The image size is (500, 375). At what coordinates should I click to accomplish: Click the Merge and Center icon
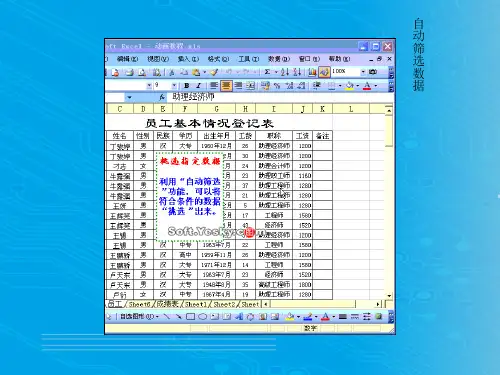coord(250,86)
